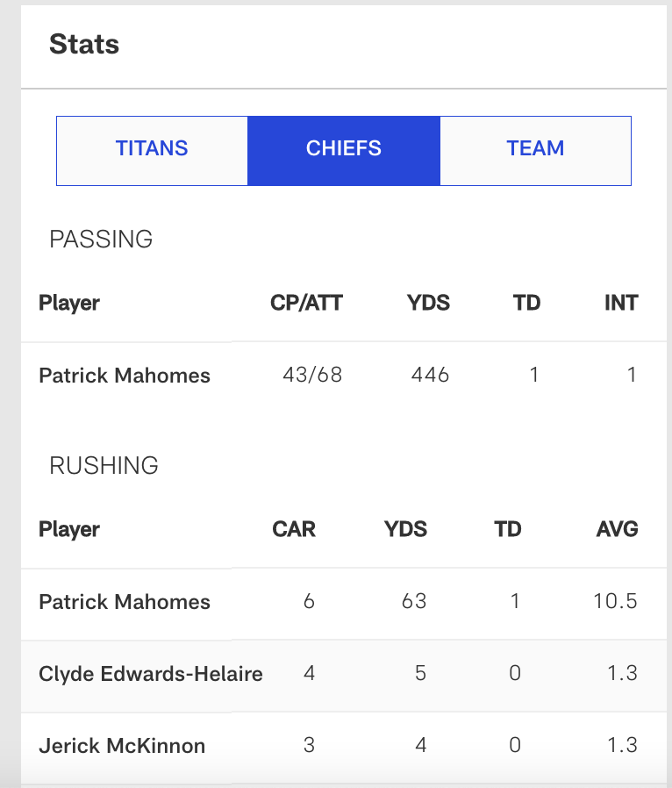The height and width of the screenshot is (788, 672).
Task: Select Jerick McKinnon in rushing stats
Action: tap(122, 746)
